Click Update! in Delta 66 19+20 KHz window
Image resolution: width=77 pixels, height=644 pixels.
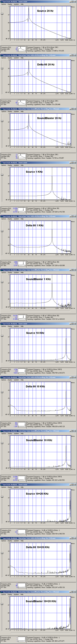pyautogui.click(x=16, y=541)
